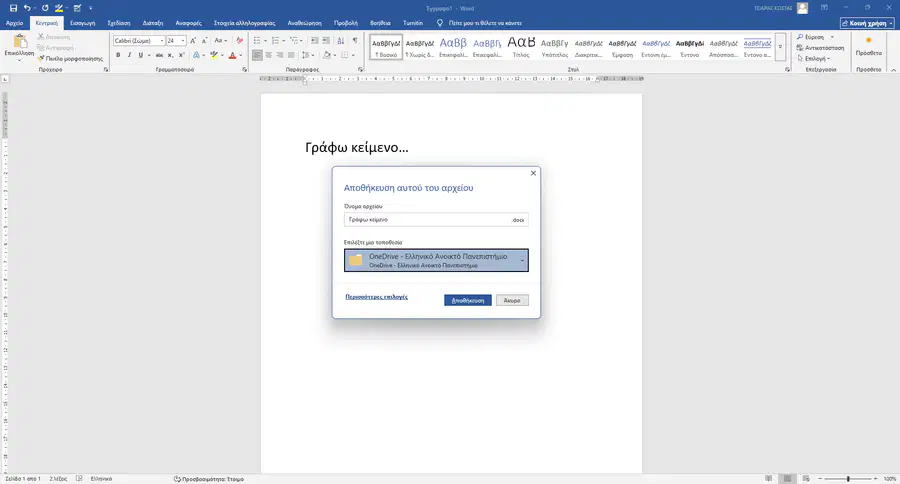Image resolution: width=900 pixels, height=484 pixels.
Task: Open the Προβολή ribbon tab
Action: [x=346, y=23]
